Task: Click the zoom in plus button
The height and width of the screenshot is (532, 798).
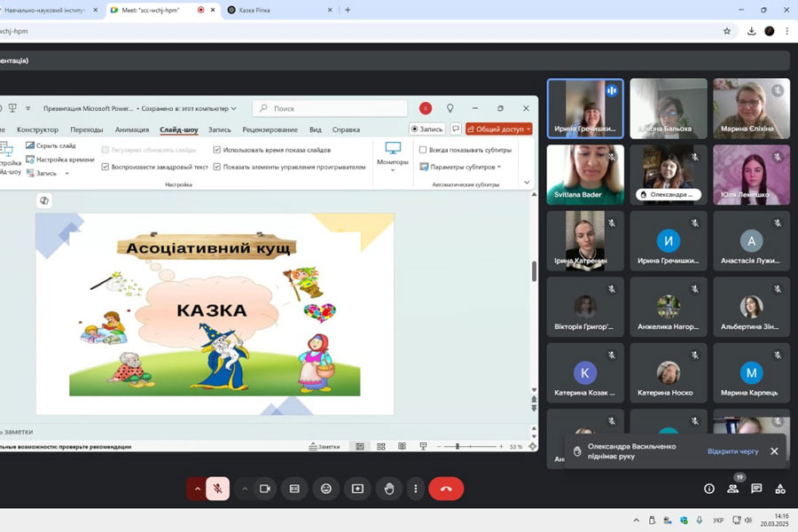Action: click(x=501, y=447)
